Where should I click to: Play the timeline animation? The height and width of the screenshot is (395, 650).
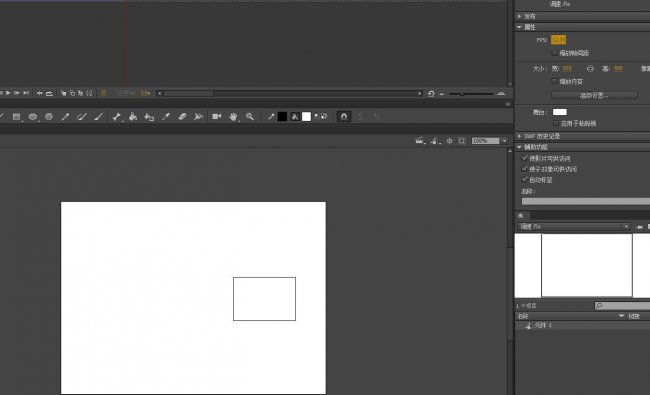(8, 93)
